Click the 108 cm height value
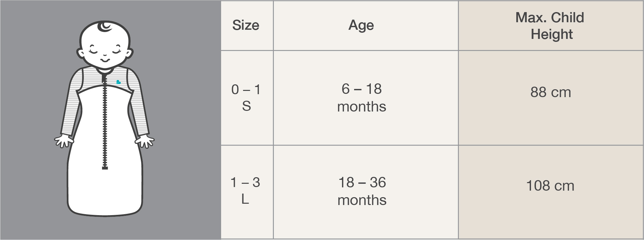 [x=550, y=186]
